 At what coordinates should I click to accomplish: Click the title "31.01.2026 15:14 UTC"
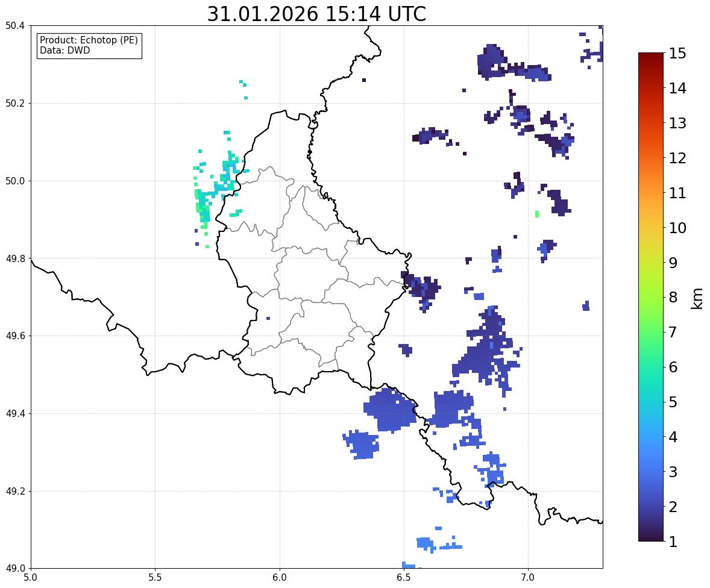[316, 14]
